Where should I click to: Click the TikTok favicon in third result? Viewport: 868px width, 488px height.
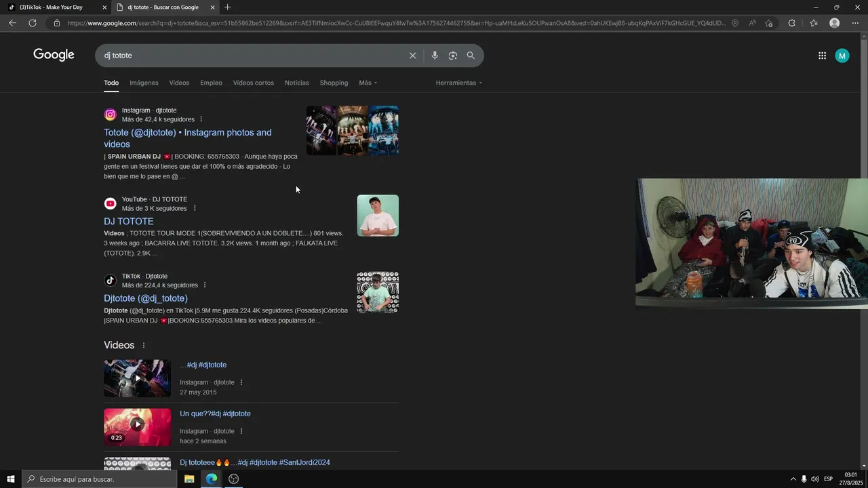110,281
